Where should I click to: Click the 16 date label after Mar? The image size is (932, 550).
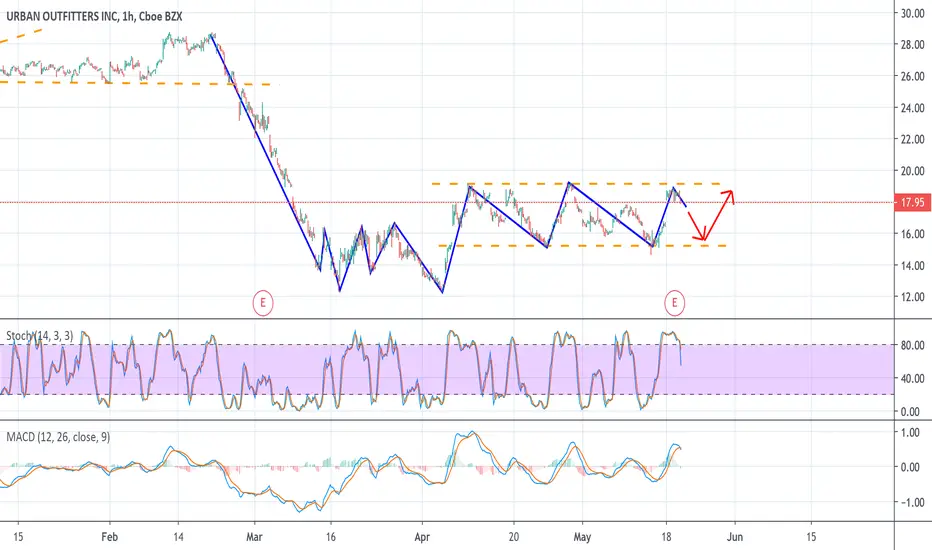point(330,537)
